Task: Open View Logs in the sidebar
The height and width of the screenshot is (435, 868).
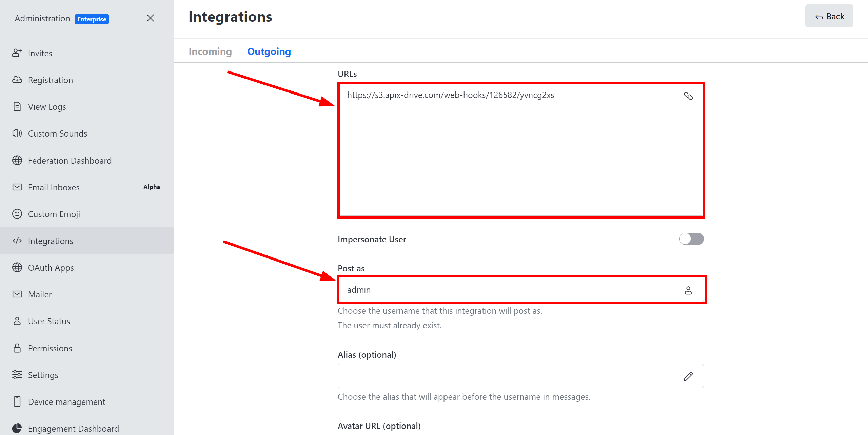Action: tap(87, 106)
